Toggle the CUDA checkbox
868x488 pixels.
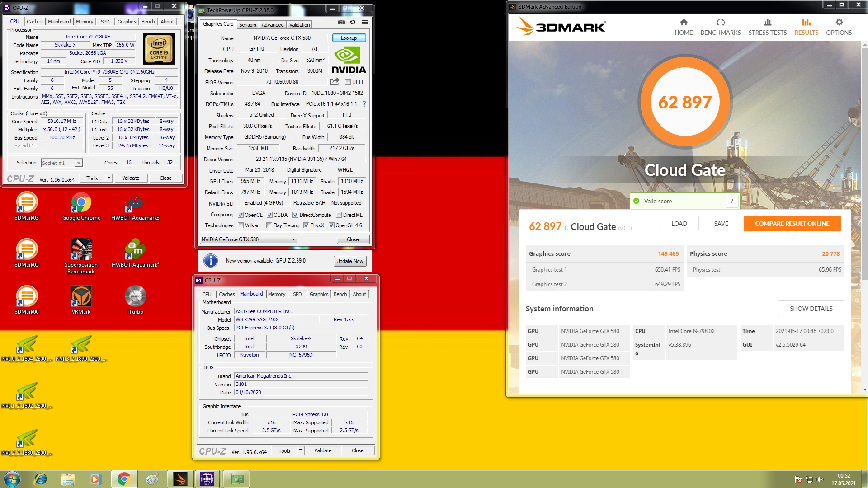(269, 215)
